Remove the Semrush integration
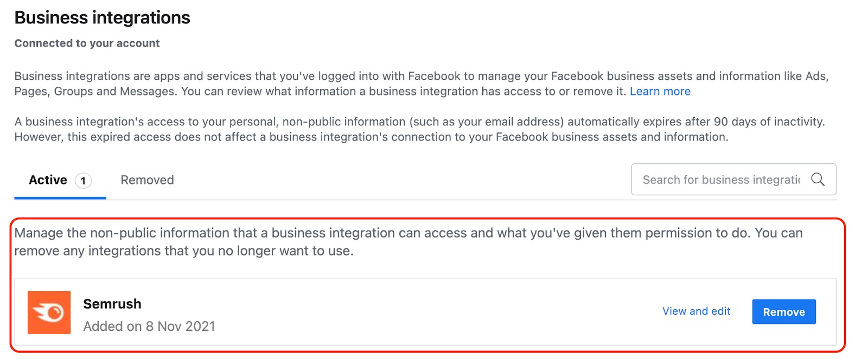This screenshot has width=868, height=364. pyautogui.click(x=783, y=311)
